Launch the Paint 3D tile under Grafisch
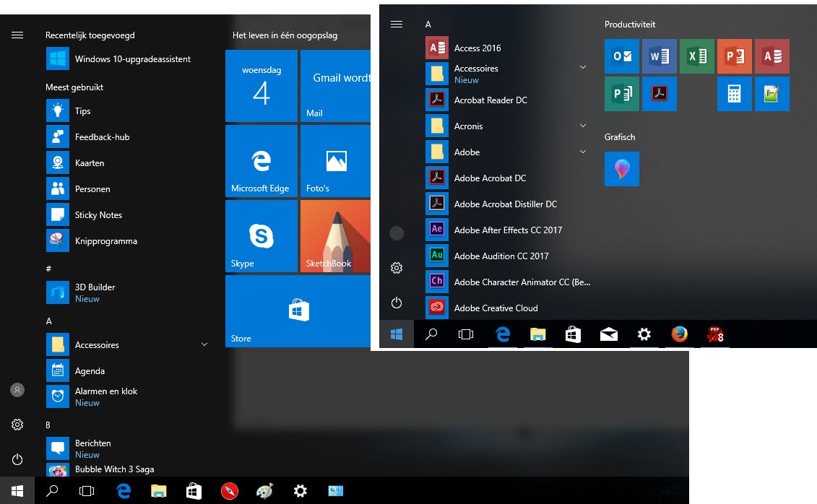This screenshot has width=817, height=504. 621,169
